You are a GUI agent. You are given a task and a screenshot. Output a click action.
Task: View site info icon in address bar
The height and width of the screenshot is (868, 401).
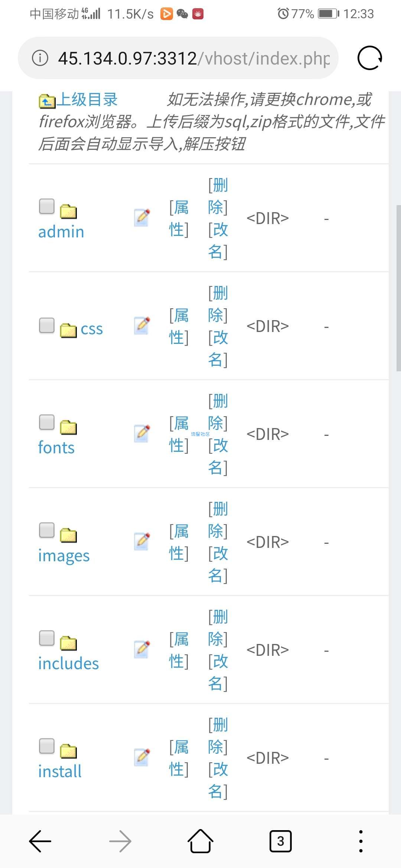click(40, 58)
